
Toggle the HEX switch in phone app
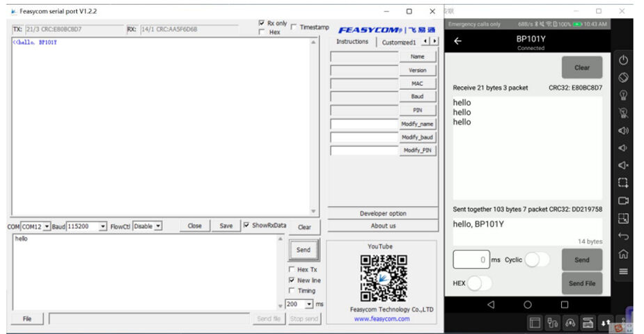pos(479,283)
